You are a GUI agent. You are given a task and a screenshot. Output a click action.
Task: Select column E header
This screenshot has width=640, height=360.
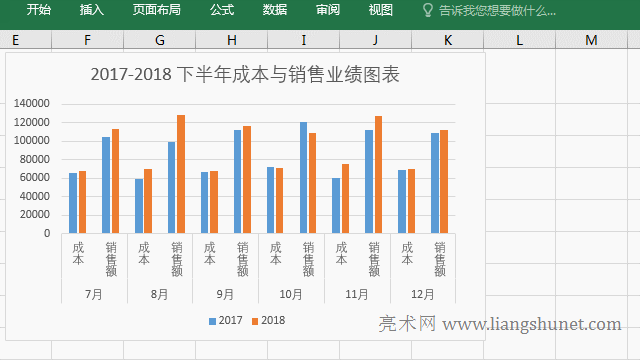(x=25, y=40)
